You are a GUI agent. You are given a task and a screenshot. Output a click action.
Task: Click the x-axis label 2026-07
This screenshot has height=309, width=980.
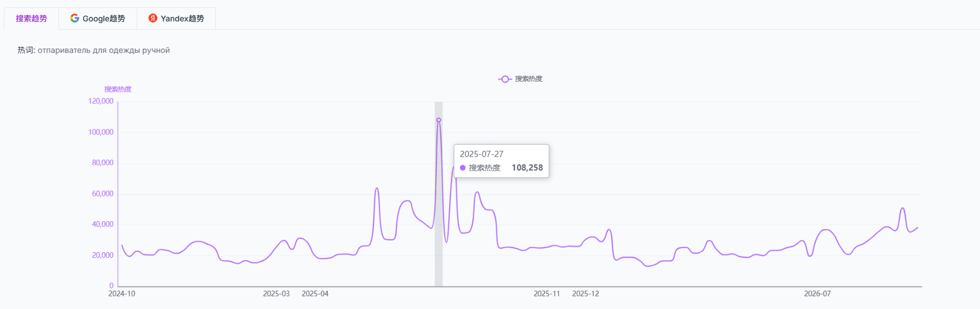(x=818, y=294)
